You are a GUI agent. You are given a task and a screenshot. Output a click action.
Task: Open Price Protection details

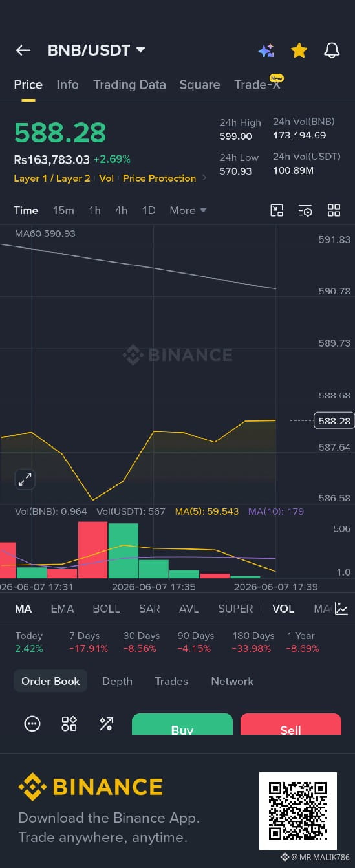(159, 179)
